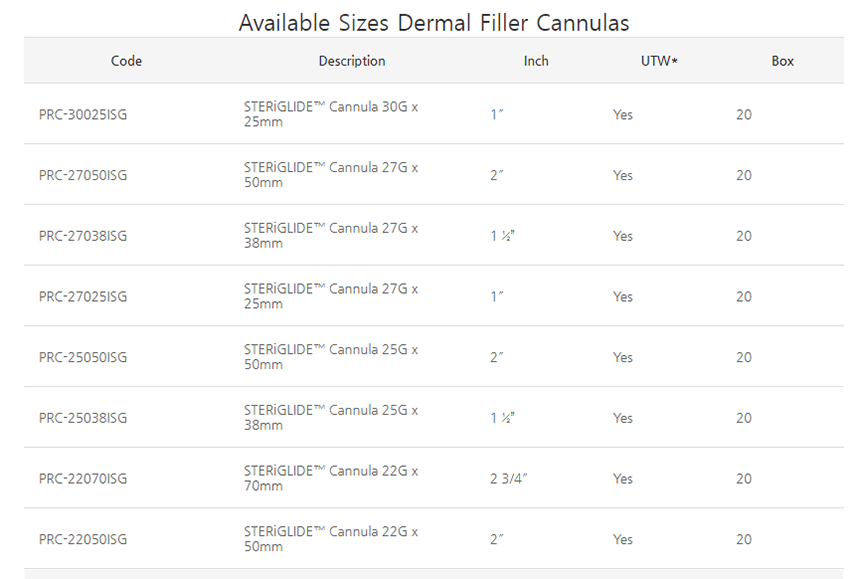
Task: Click the Inch column header
Action: click(x=536, y=61)
